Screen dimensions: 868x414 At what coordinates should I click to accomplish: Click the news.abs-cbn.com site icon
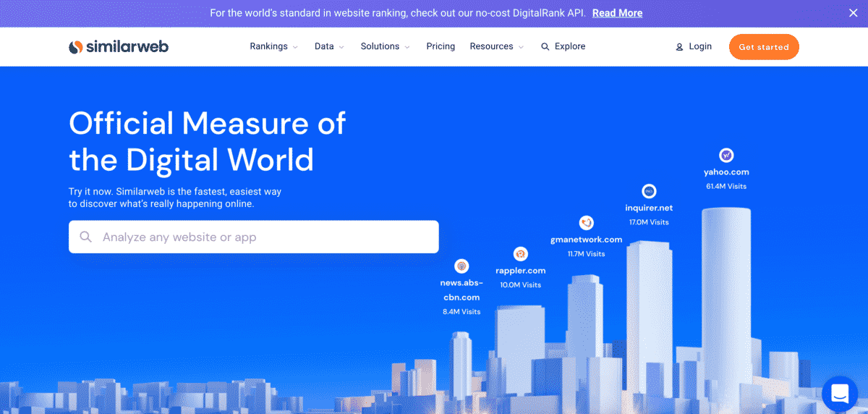(461, 266)
